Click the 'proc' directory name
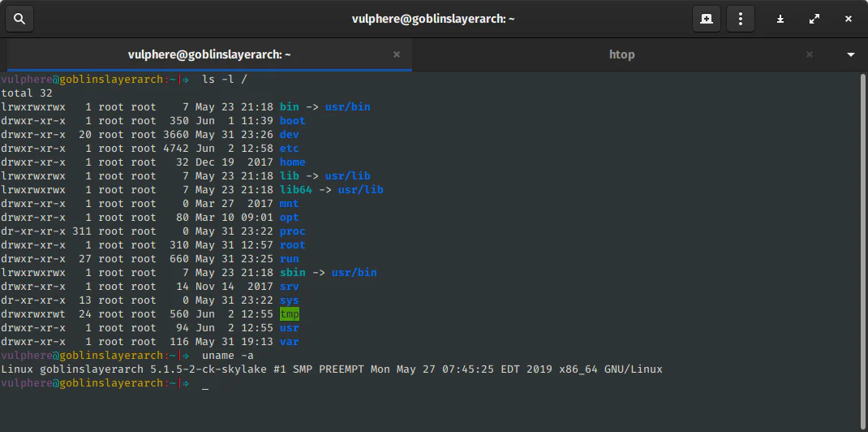The width and height of the screenshot is (868, 432). [292, 231]
